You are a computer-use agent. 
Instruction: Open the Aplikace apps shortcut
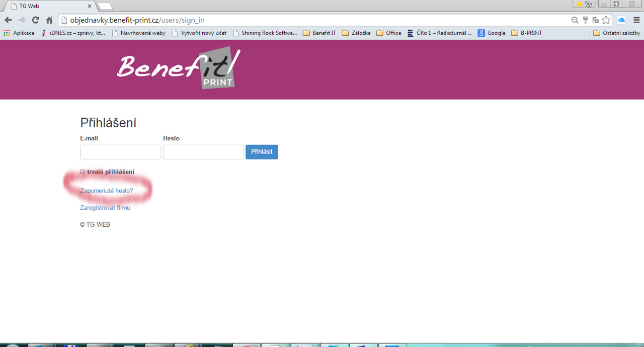(19, 33)
